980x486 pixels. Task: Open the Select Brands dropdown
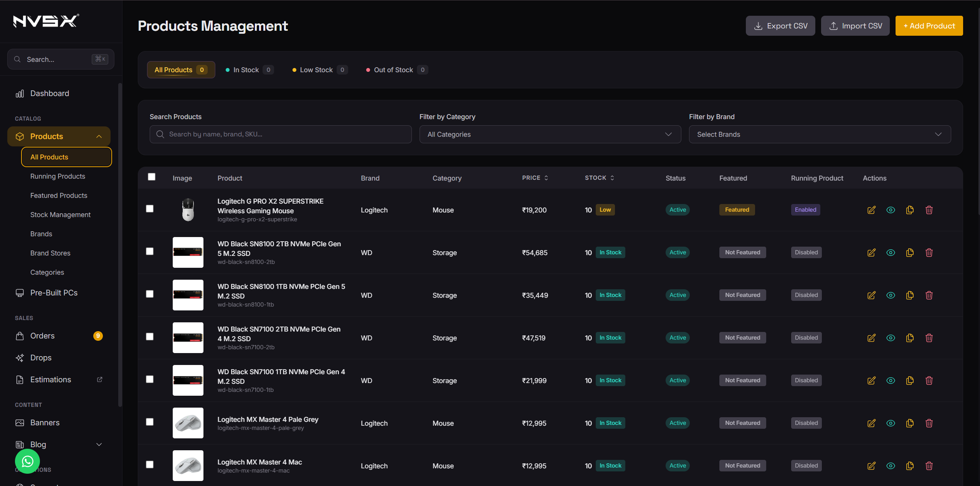pos(820,134)
